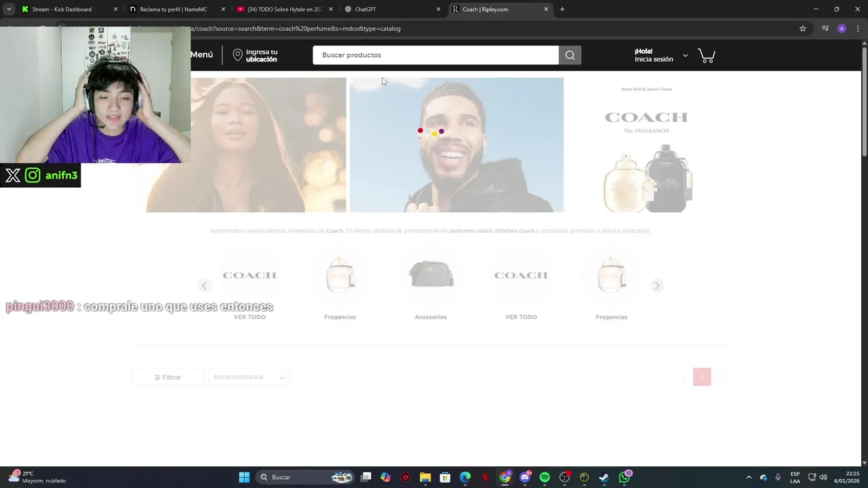Image resolution: width=868 pixels, height=488 pixels.
Task: Close the Ripley.com tab
Action: tap(546, 9)
